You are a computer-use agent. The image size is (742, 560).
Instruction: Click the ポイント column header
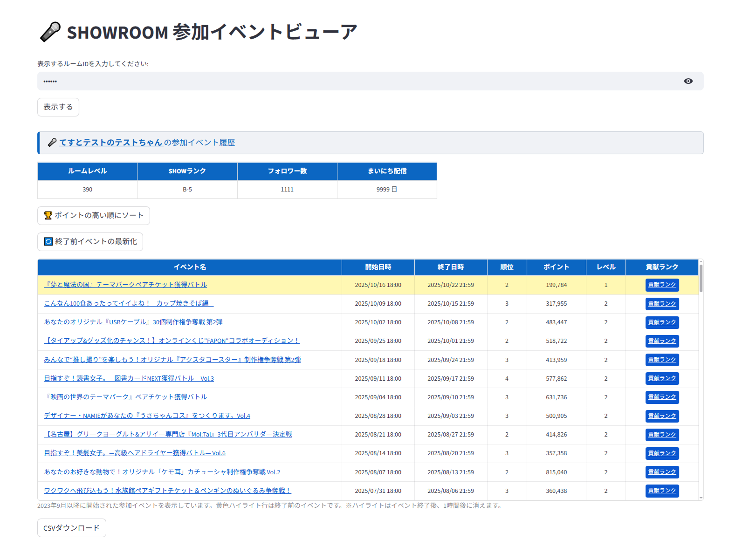coord(556,267)
